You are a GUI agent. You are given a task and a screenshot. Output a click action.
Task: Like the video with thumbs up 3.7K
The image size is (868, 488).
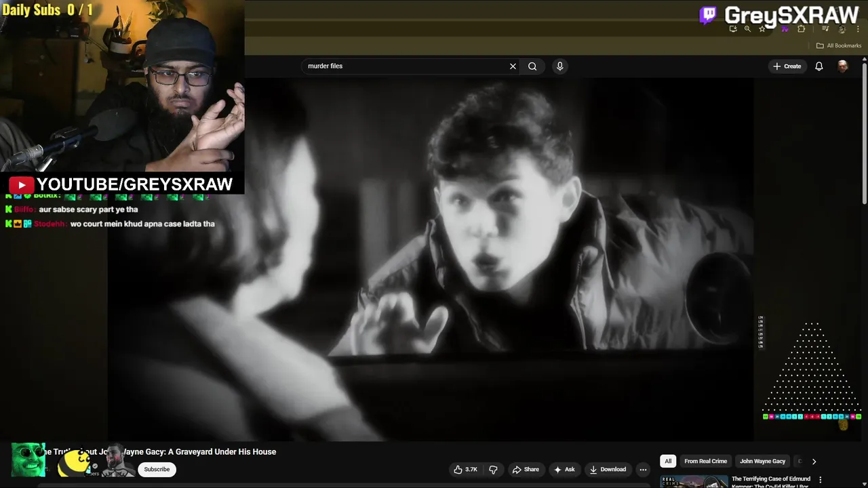[465, 469]
